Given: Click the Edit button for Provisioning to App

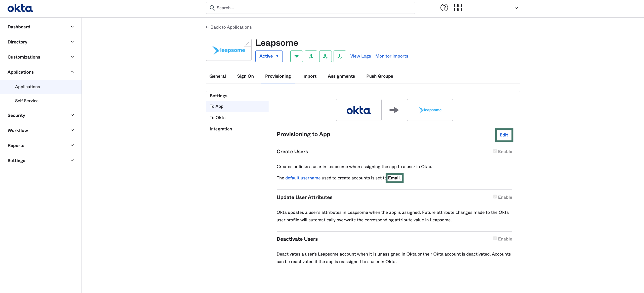Looking at the screenshot, I should 504,135.
